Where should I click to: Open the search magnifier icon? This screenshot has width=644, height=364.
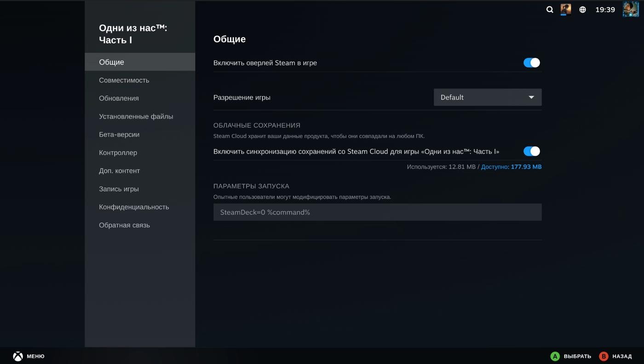pyautogui.click(x=550, y=10)
